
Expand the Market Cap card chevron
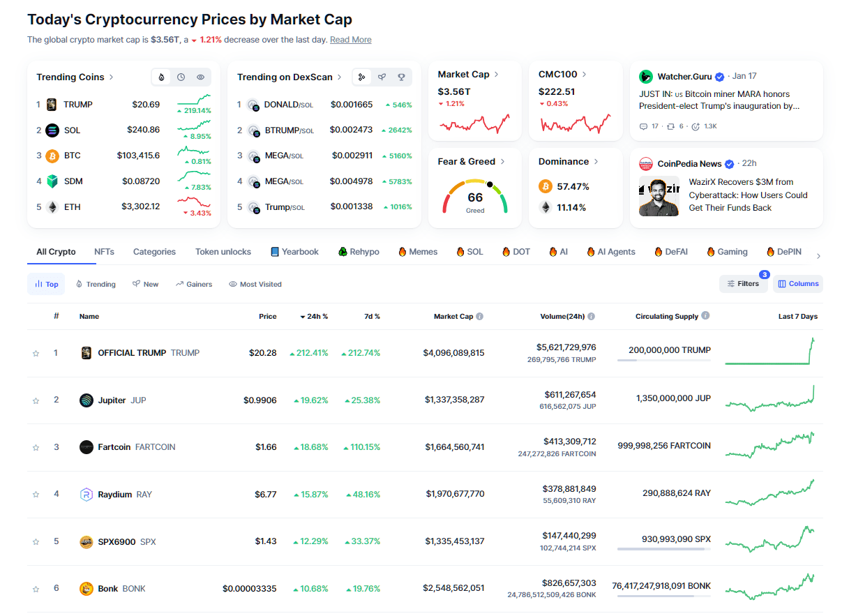497,74
